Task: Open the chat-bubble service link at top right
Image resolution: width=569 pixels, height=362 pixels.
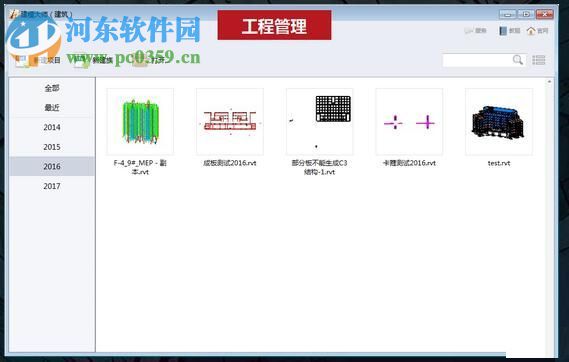Action: tap(475, 31)
